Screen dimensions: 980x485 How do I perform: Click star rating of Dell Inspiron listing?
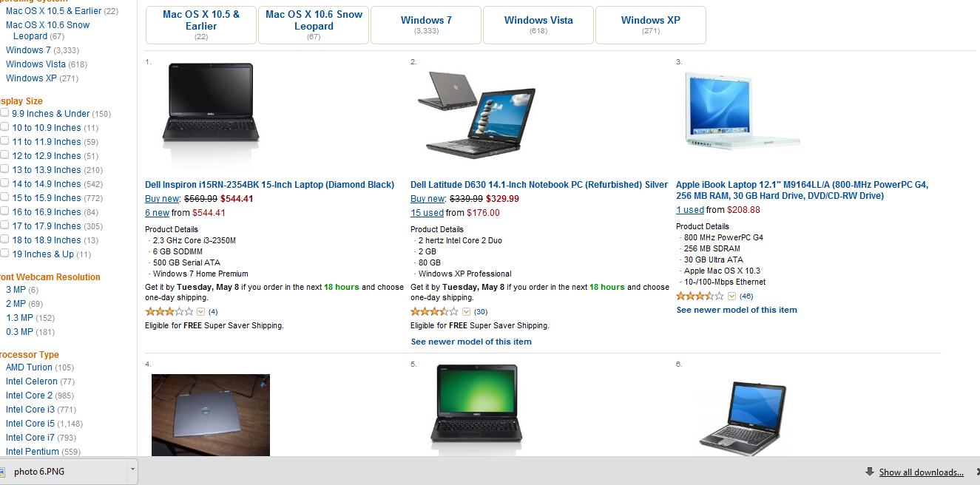pyautogui.click(x=169, y=311)
